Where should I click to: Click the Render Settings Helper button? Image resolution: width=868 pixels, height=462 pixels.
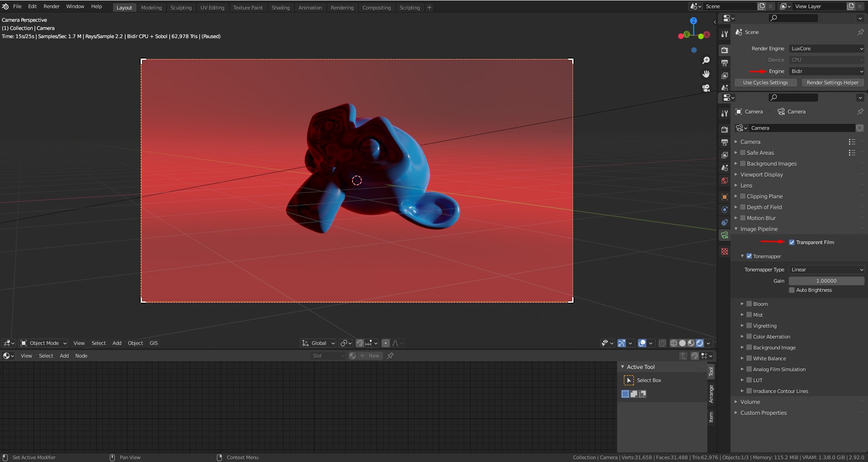832,83
